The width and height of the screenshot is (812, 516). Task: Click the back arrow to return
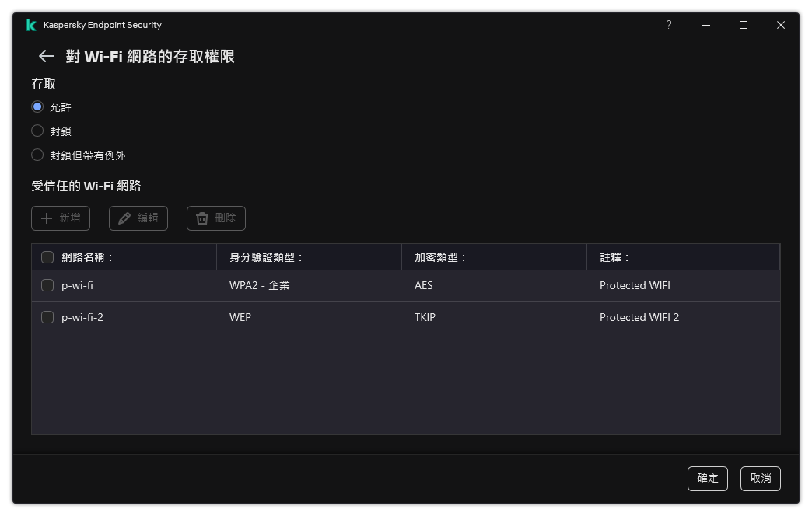click(x=45, y=56)
